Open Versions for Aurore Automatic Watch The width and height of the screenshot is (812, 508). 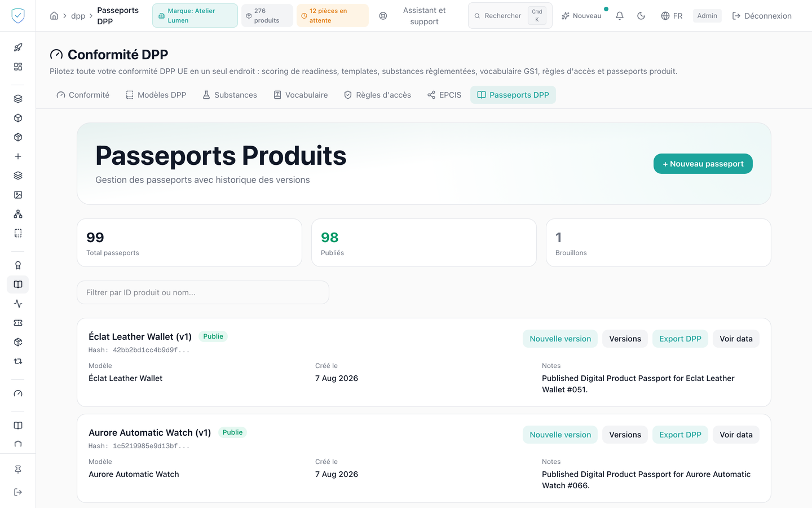click(625, 435)
